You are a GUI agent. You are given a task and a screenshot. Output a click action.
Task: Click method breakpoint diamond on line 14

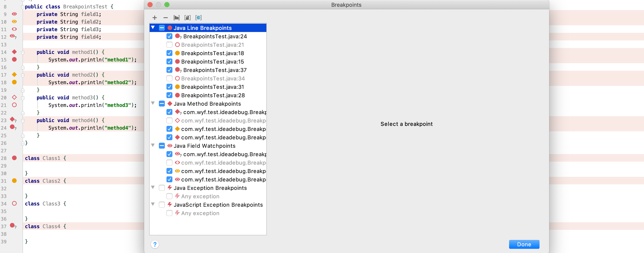[14, 52]
